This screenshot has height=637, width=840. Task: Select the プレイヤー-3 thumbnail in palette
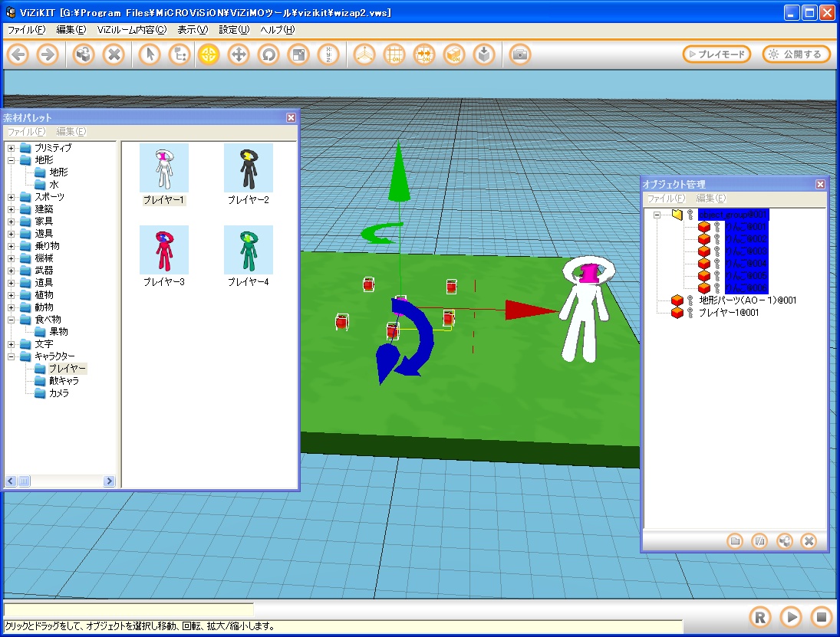pyautogui.click(x=163, y=250)
